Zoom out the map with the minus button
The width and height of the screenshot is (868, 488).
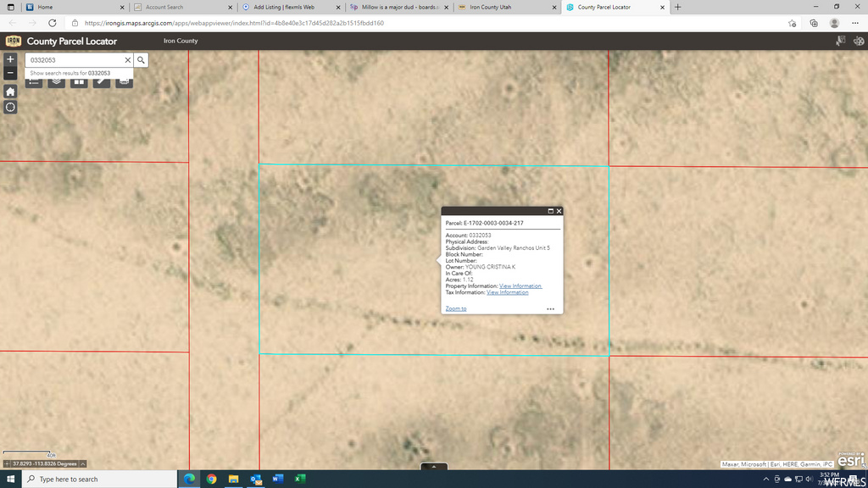click(x=10, y=73)
